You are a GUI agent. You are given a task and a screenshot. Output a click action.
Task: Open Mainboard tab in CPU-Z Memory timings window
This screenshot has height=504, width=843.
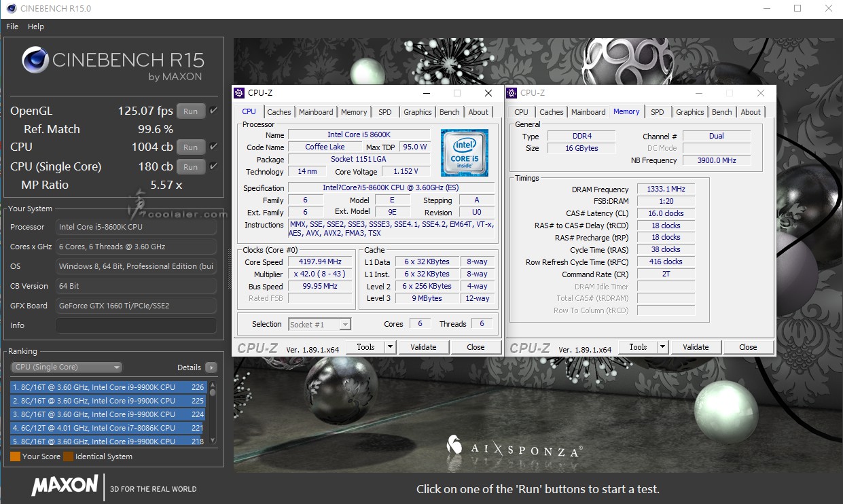pos(588,112)
